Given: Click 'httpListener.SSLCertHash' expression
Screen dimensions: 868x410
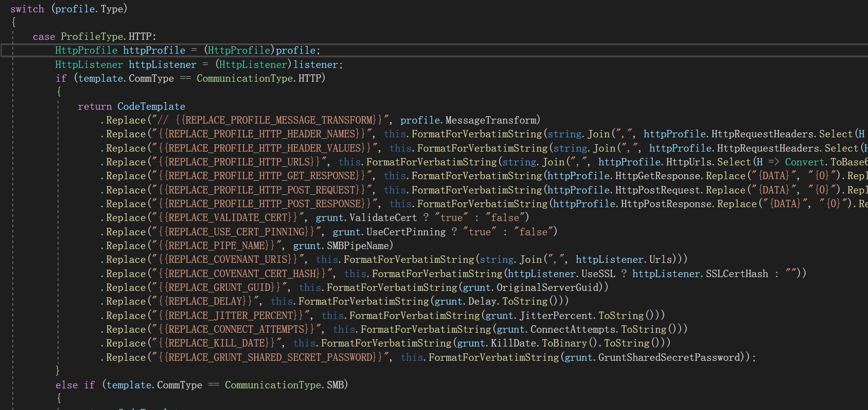Looking at the screenshot, I should click(x=700, y=274).
